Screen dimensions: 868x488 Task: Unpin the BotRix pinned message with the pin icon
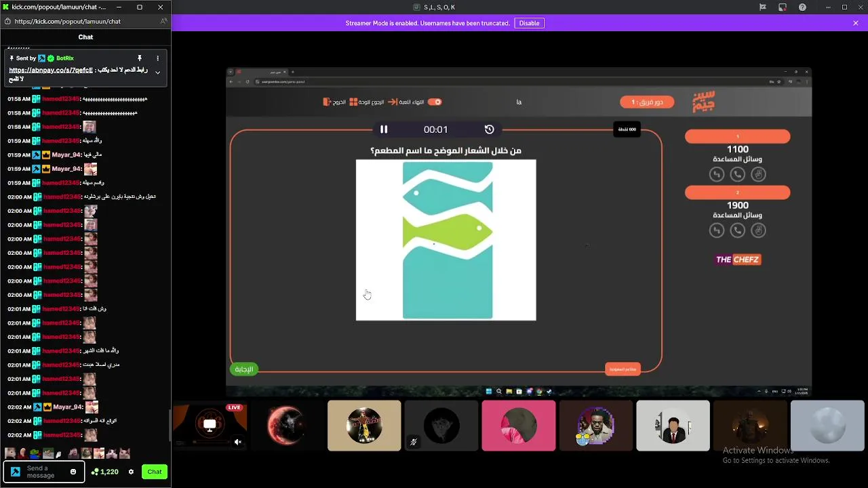click(139, 58)
